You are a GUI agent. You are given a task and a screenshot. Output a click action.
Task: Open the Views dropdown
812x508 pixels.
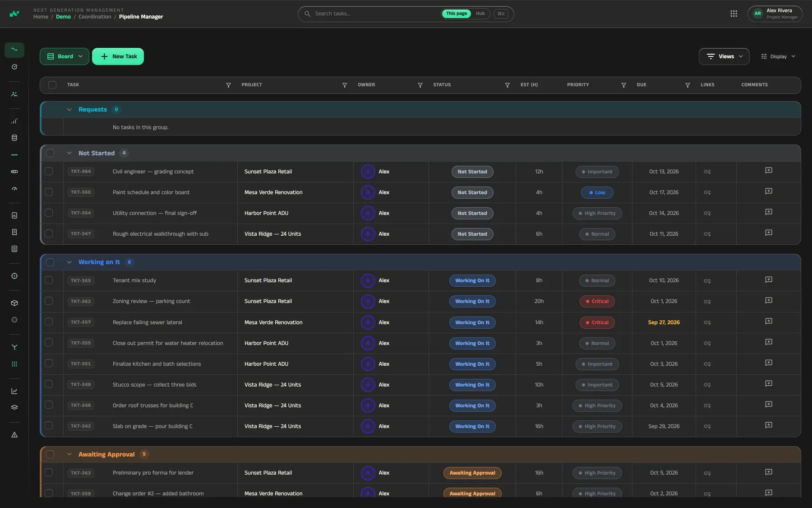point(724,56)
